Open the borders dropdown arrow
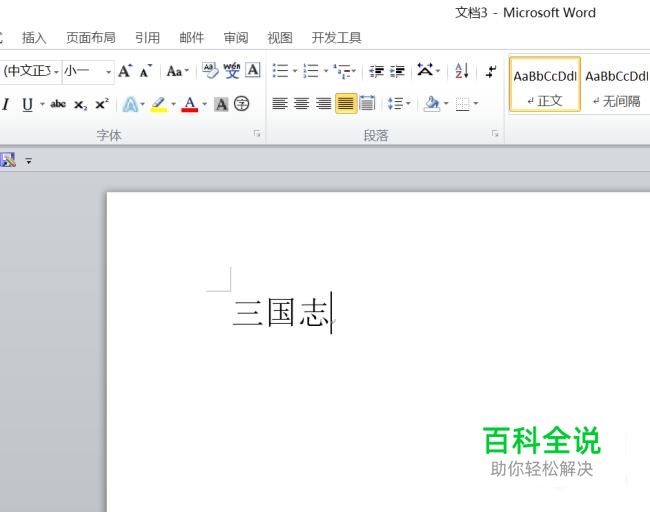 [x=476, y=103]
